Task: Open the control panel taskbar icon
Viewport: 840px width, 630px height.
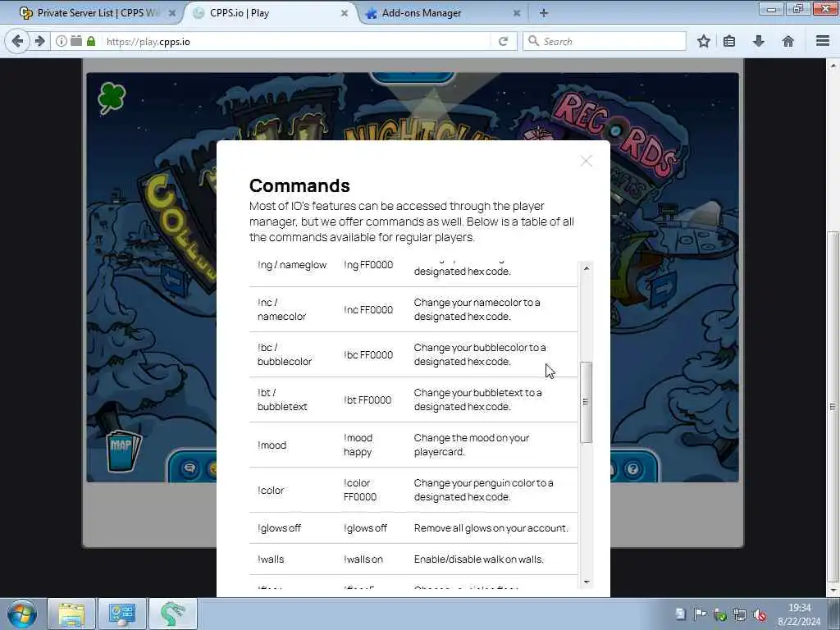Action: 121,614
